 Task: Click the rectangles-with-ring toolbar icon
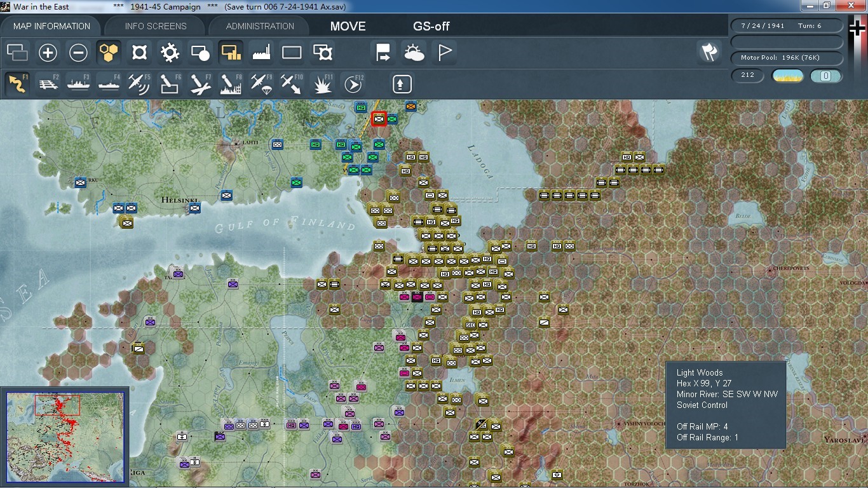322,53
